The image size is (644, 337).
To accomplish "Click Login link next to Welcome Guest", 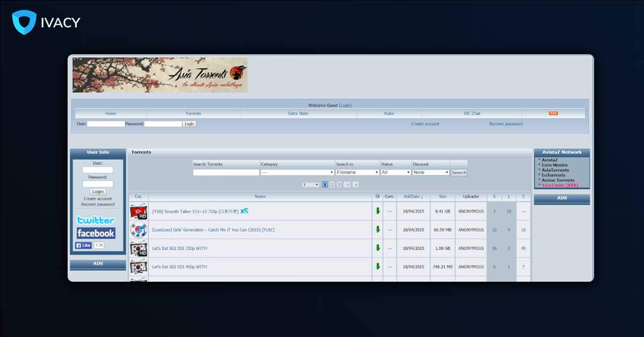I will click(x=346, y=105).
